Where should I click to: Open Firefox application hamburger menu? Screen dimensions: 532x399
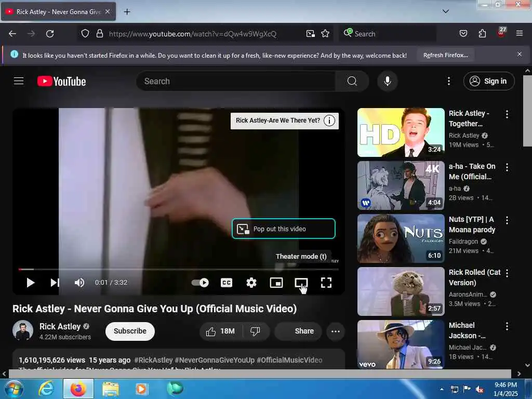tap(519, 33)
